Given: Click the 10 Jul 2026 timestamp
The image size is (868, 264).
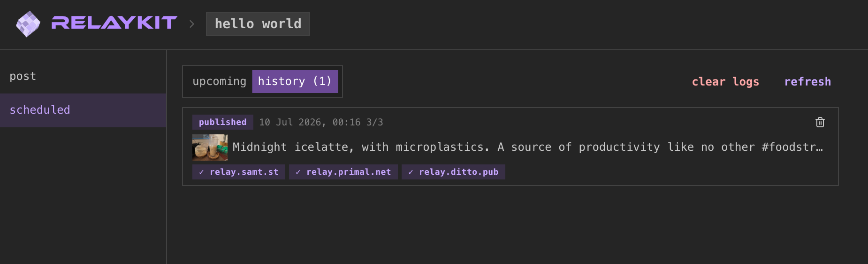Looking at the screenshot, I should pos(310,122).
